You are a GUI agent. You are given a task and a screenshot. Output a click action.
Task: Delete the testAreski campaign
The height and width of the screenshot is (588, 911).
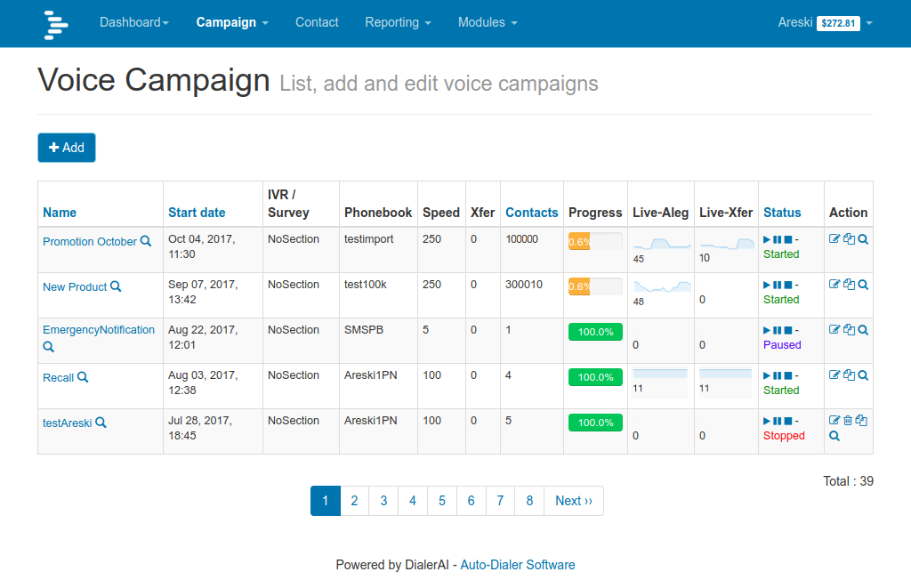848,421
